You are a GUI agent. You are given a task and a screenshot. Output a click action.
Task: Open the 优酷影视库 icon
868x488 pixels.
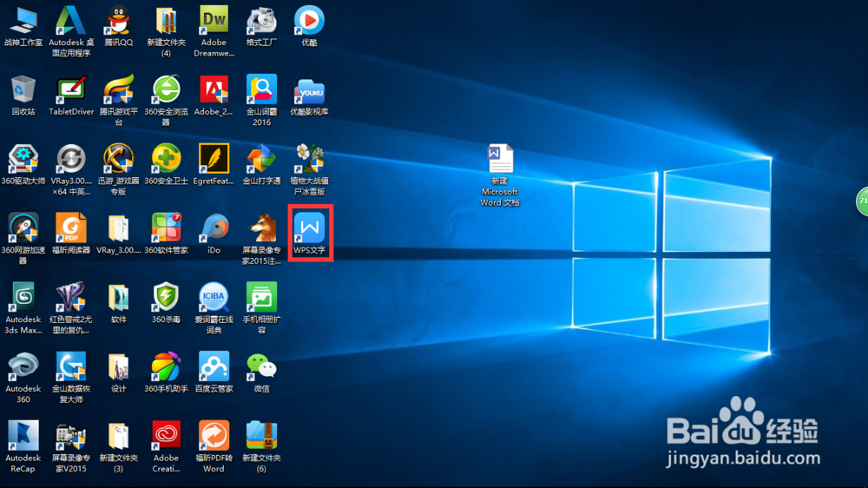(309, 90)
